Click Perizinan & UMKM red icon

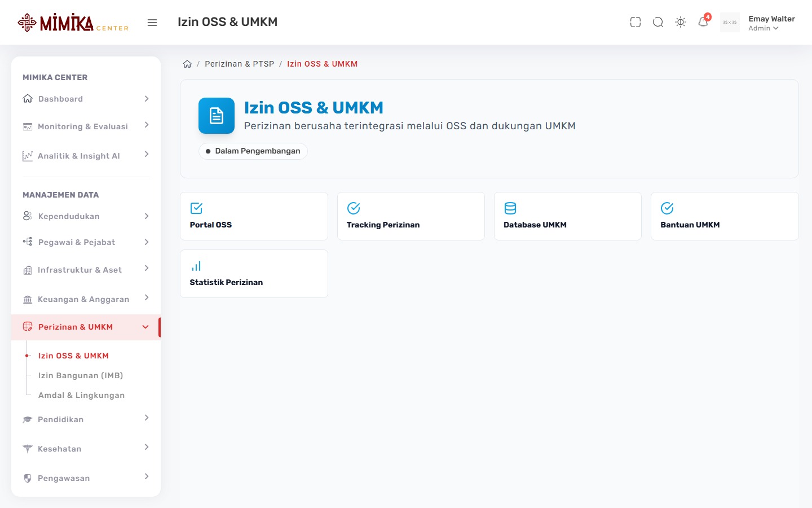point(28,327)
